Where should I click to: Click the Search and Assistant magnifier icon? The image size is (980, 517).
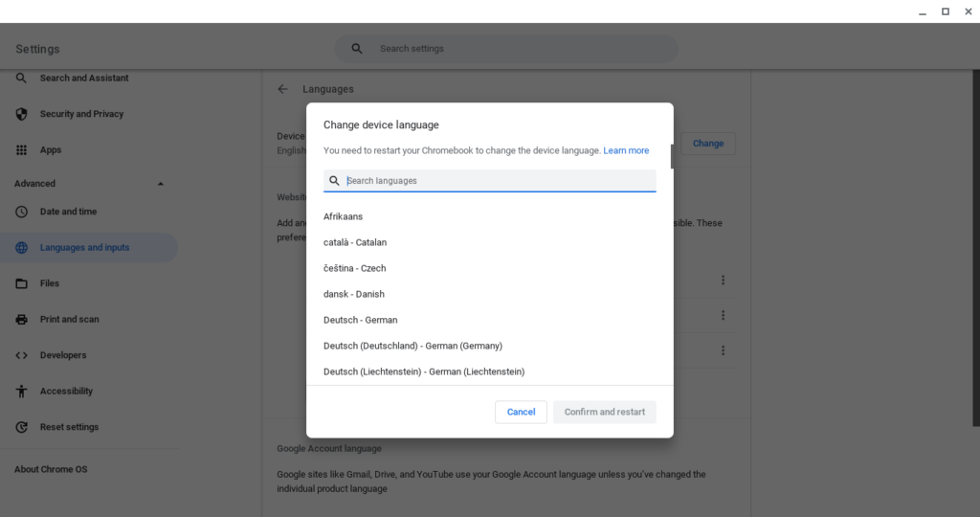point(21,79)
